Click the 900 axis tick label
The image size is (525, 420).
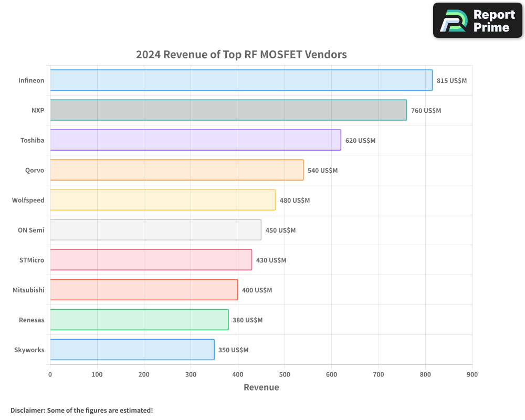(472, 374)
